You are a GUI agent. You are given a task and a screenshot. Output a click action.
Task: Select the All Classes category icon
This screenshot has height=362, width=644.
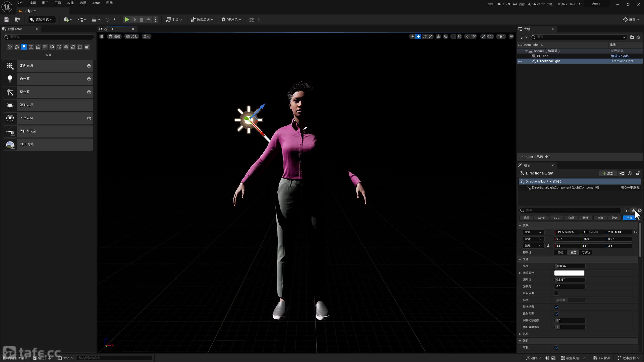[x=87, y=47]
